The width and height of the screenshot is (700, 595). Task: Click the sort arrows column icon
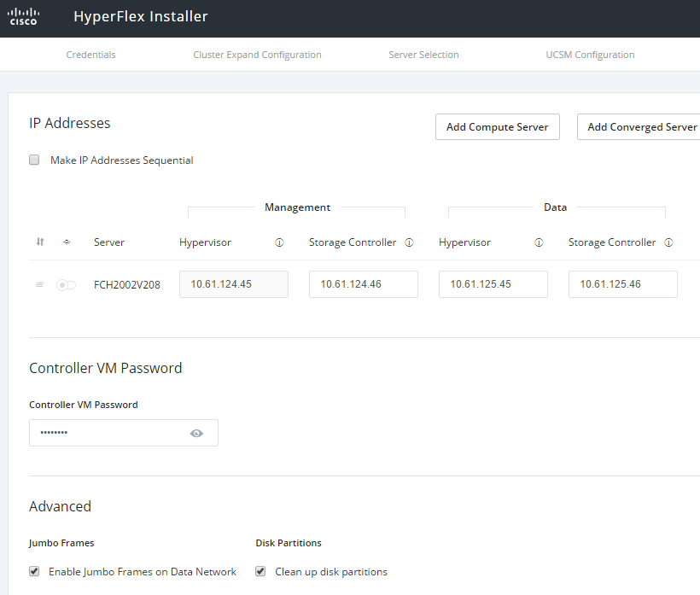(40, 242)
